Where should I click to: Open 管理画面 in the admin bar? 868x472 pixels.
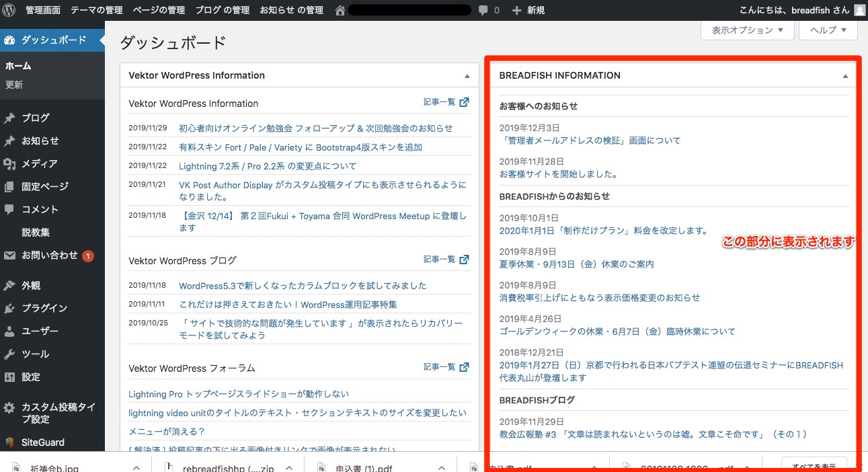[x=43, y=10]
